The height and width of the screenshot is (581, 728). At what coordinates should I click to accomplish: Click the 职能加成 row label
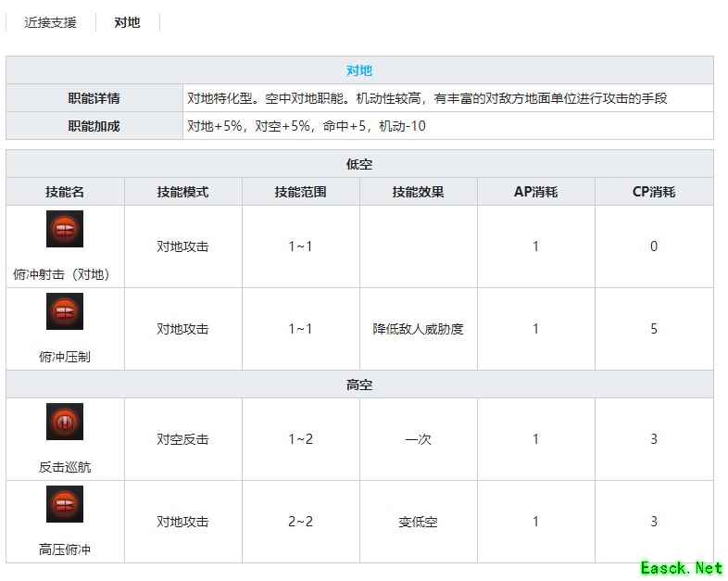coord(94,126)
